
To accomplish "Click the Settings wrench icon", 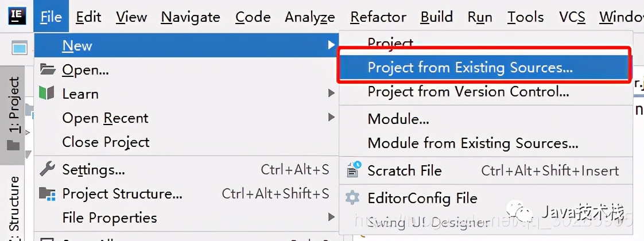I will (47, 169).
